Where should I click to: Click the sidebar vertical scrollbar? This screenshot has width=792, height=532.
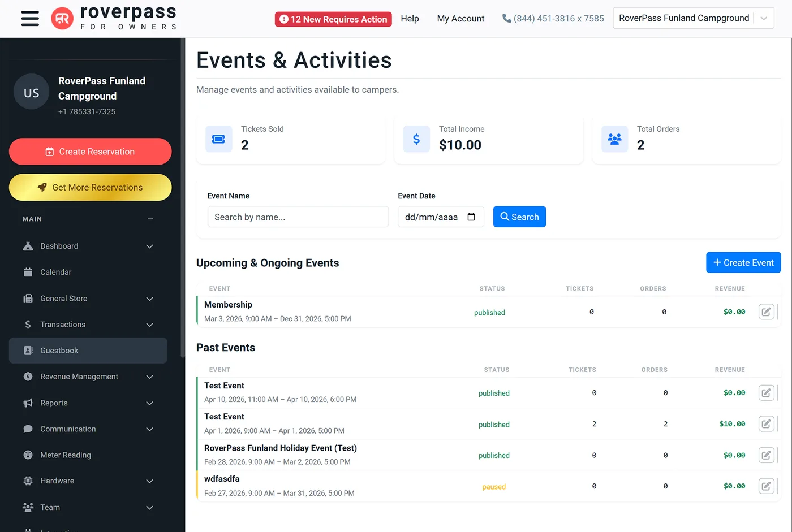182,198
